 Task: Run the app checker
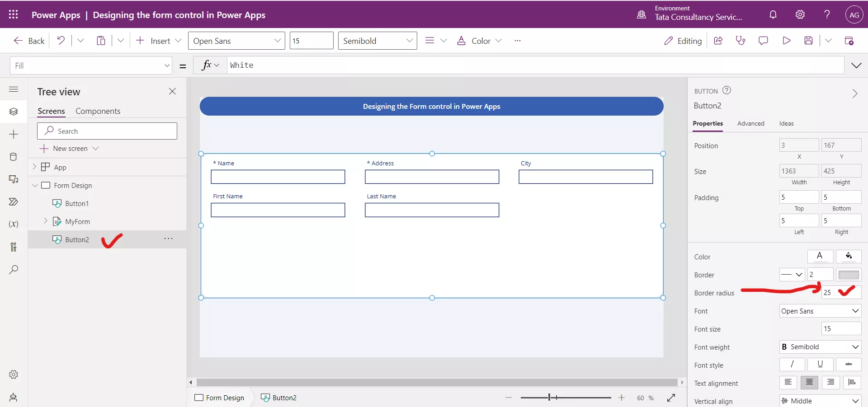coord(741,41)
